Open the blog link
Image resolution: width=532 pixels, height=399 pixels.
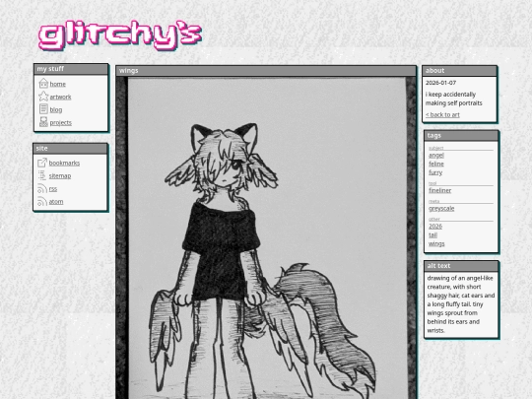(x=56, y=109)
